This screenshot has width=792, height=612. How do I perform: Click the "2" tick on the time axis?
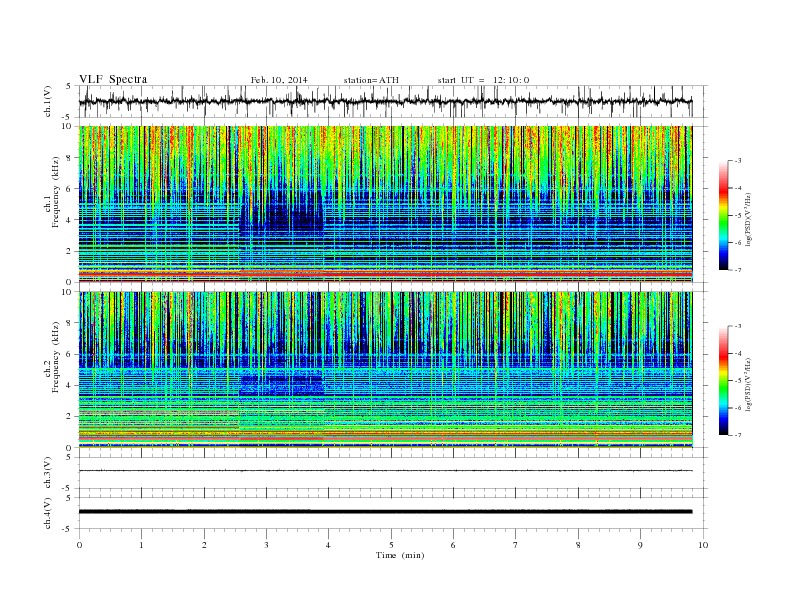point(204,545)
